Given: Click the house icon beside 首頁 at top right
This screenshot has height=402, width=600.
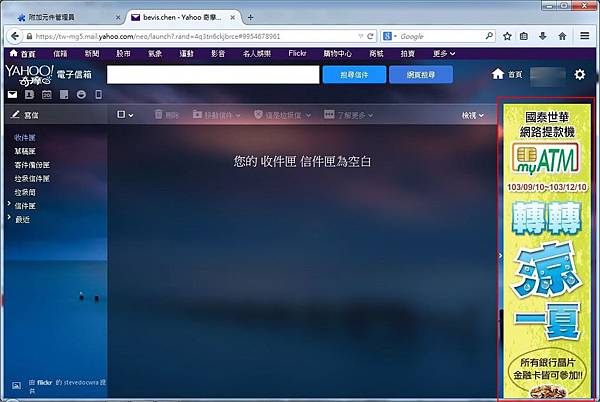Looking at the screenshot, I should 497,74.
